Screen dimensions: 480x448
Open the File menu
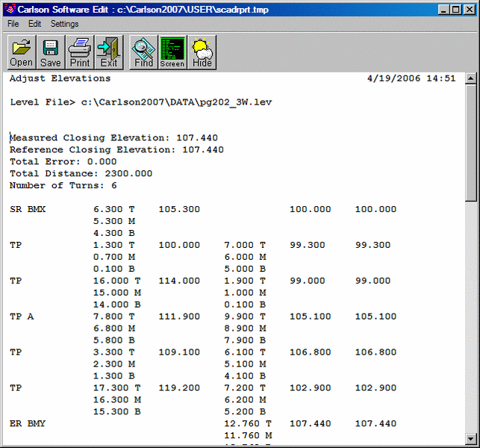tap(13, 24)
